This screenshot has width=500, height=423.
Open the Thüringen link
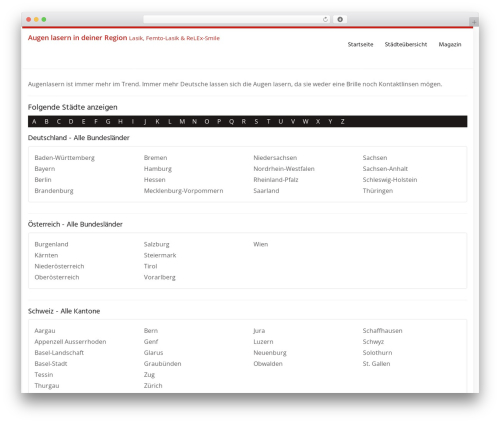378,191
